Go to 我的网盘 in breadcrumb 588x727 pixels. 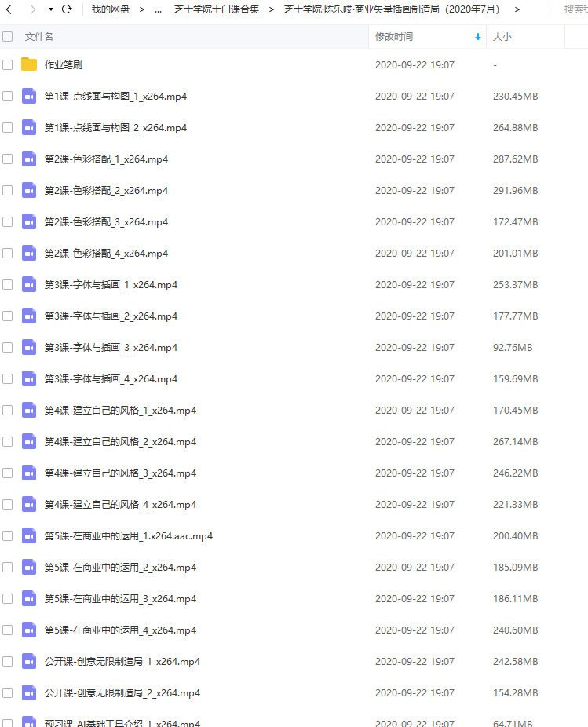pyautogui.click(x=111, y=9)
